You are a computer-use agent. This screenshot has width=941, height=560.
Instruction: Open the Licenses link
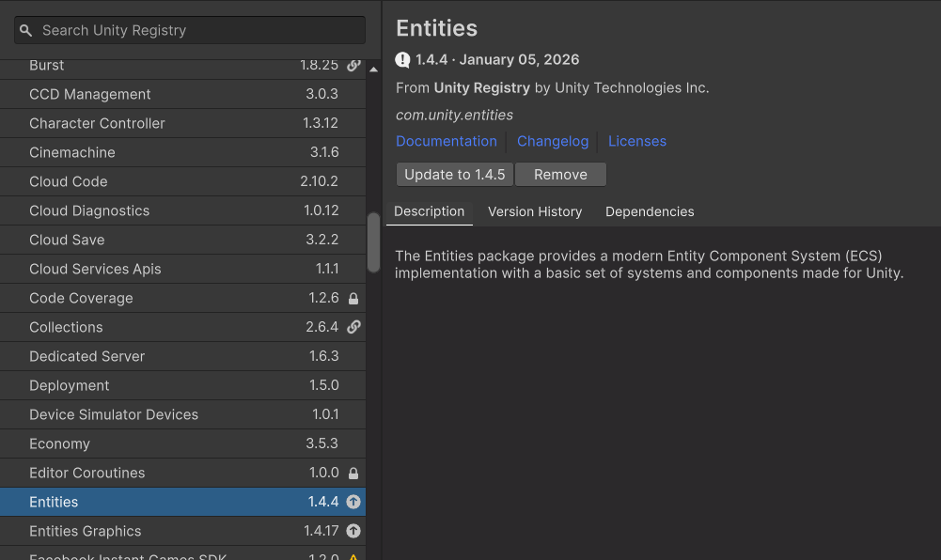pyautogui.click(x=636, y=142)
